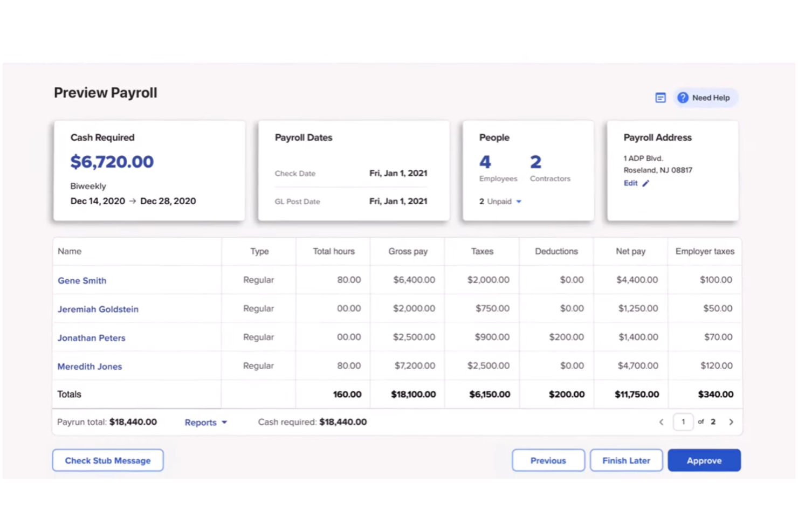
Task: Click the Type column header
Action: tap(259, 251)
